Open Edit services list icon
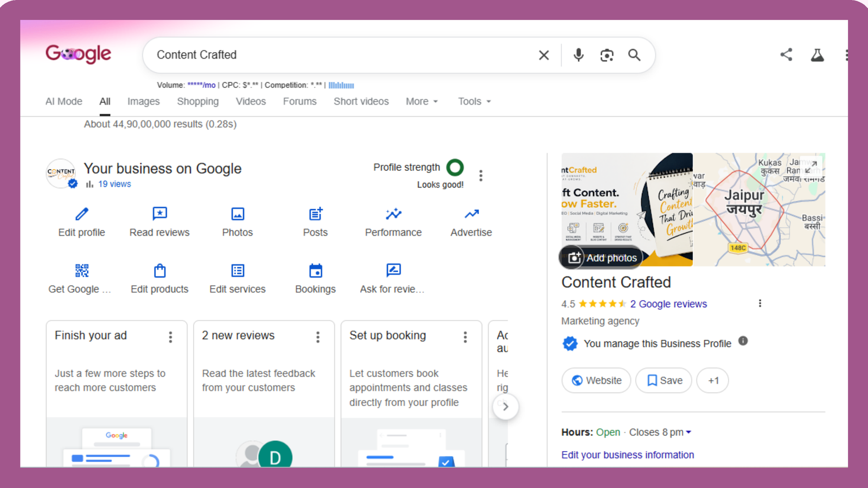Image resolution: width=868 pixels, height=488 pixels. (238, 270)
